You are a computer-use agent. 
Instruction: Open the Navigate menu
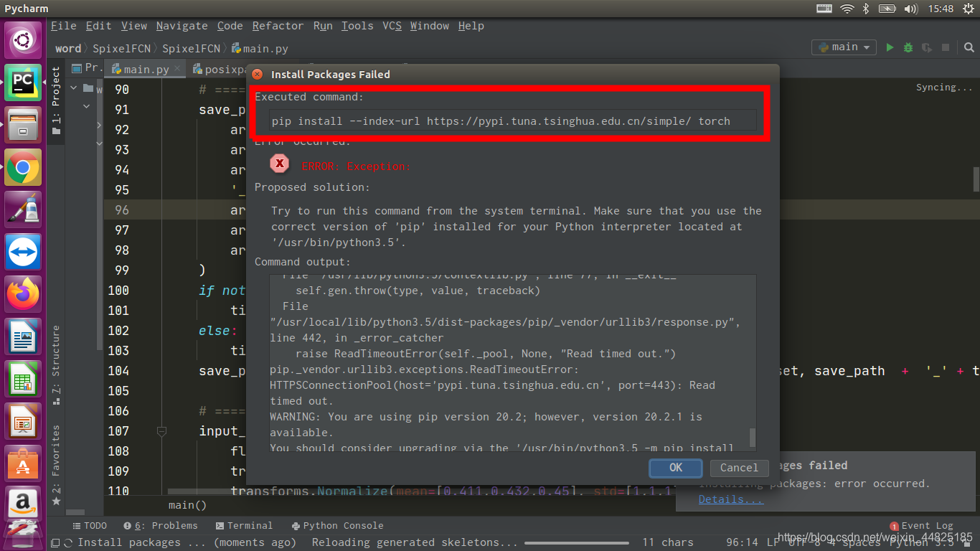[182, 26]
